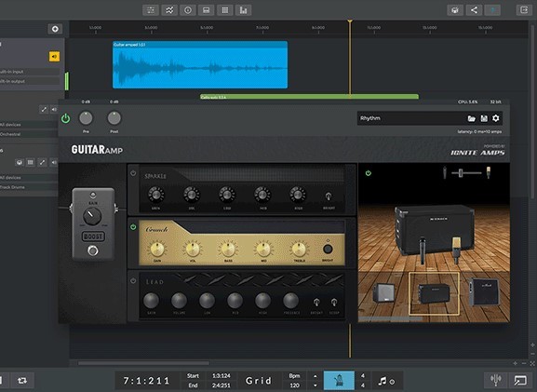Open the Track Drums dropdown

[29, 187]
